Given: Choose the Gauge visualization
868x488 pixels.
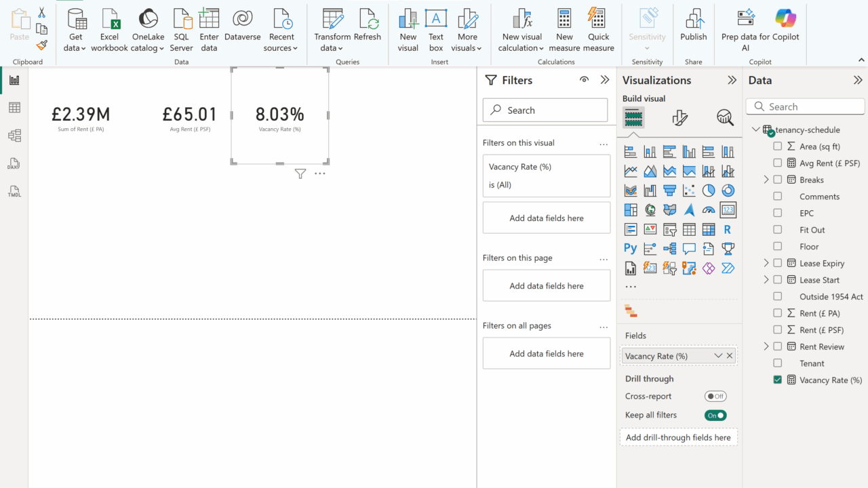Looking at the screenshot, I should point(709,210).
